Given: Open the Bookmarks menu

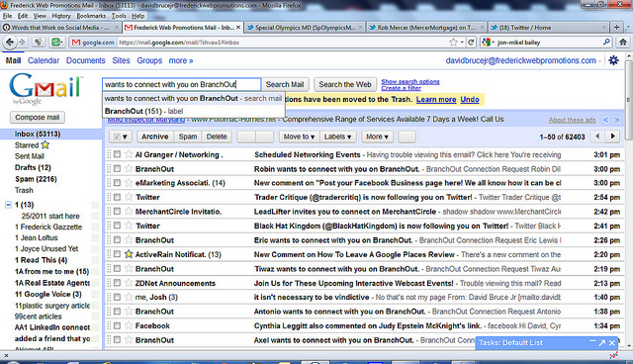Looking at the screenshot, I should click(x=91, y=16).
